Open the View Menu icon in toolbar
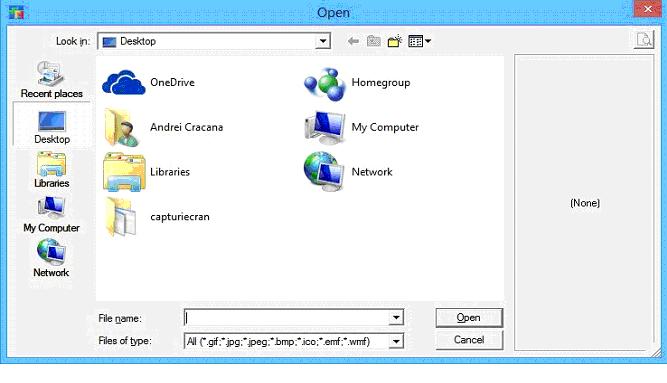The width and height of the screenshot is (667, 383). click(419, 41)
